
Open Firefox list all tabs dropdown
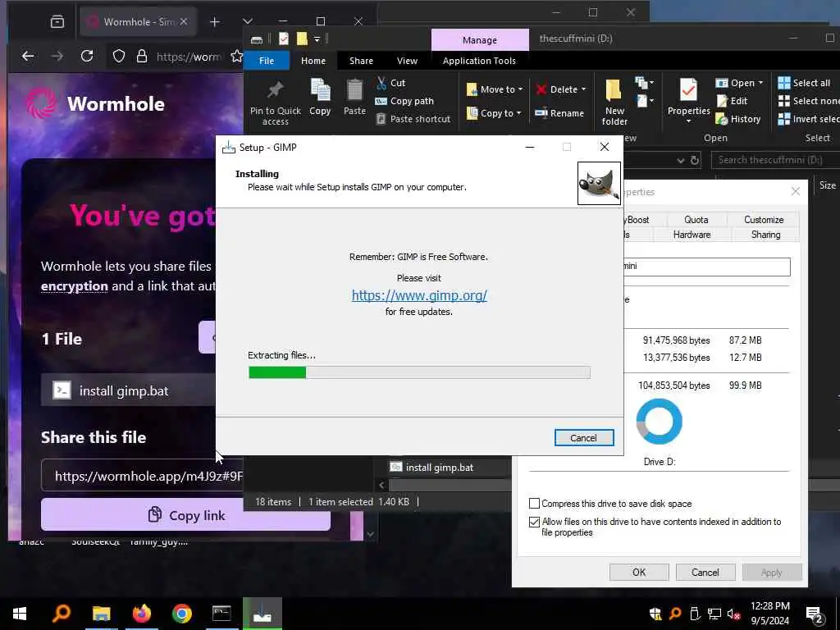click(x=248, y=21)
